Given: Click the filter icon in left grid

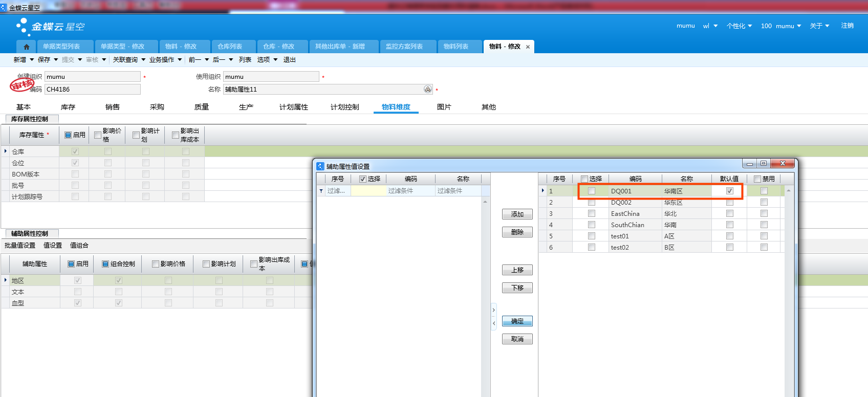Looking at the screenshot, I should tap(321, 191).
